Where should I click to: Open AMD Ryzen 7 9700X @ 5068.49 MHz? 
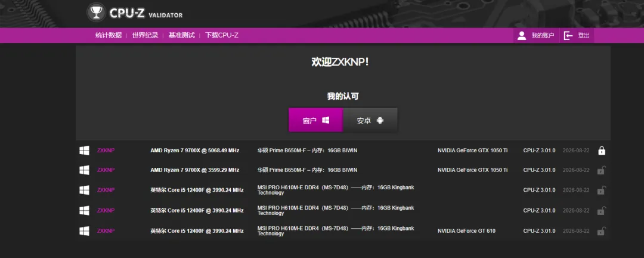(194, 150)
